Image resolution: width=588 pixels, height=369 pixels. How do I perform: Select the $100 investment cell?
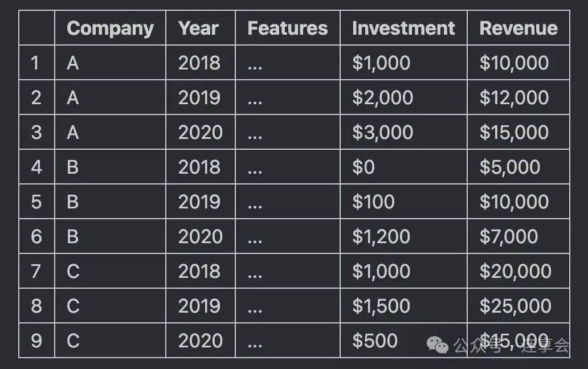(373, 202)
